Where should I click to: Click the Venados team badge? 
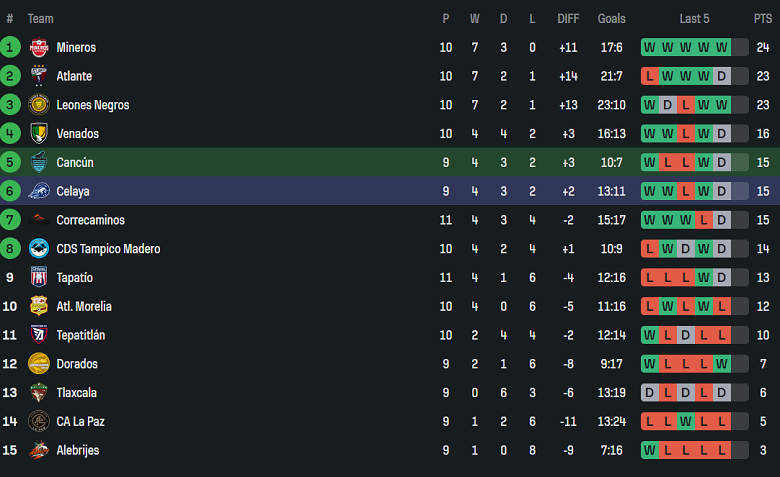39,133
